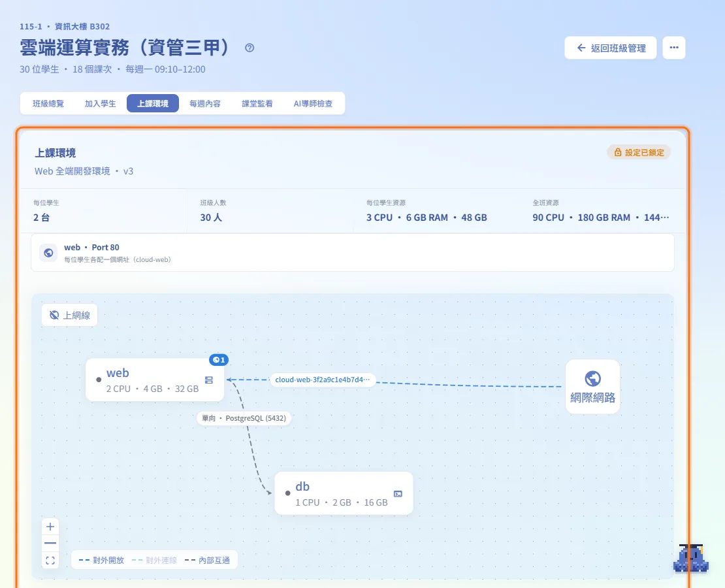Open the 每週內容 tab
Viewport: 725px width, 588px height.
tap(205, 103)
